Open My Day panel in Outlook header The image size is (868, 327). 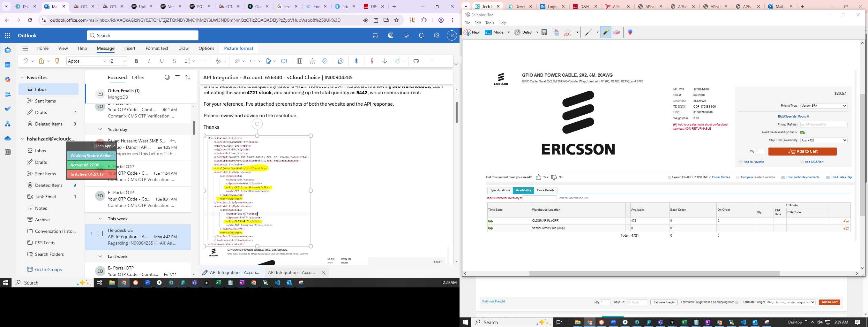[406, 35]
